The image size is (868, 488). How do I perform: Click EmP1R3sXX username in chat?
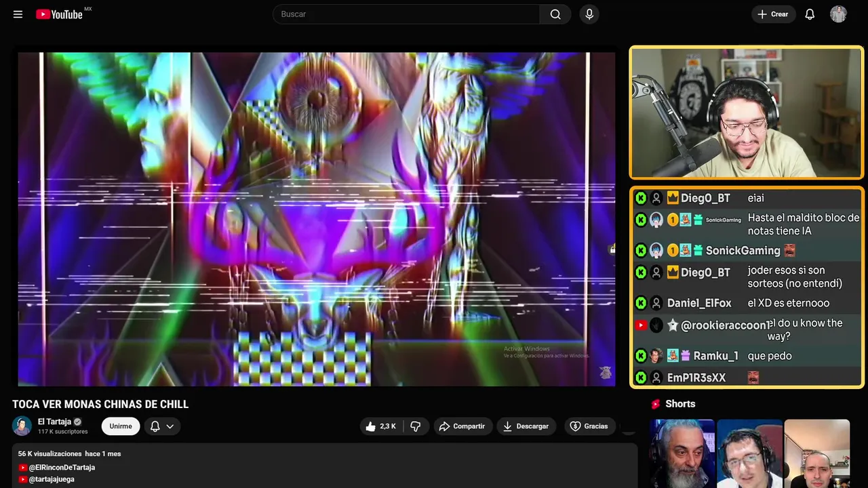point(696,378)
